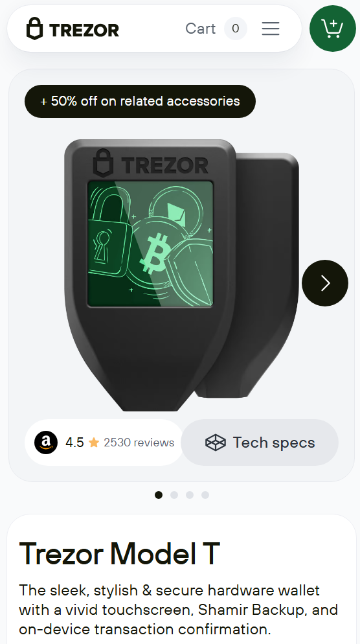Click the TREZOR wordmark in header

(84, 30)
